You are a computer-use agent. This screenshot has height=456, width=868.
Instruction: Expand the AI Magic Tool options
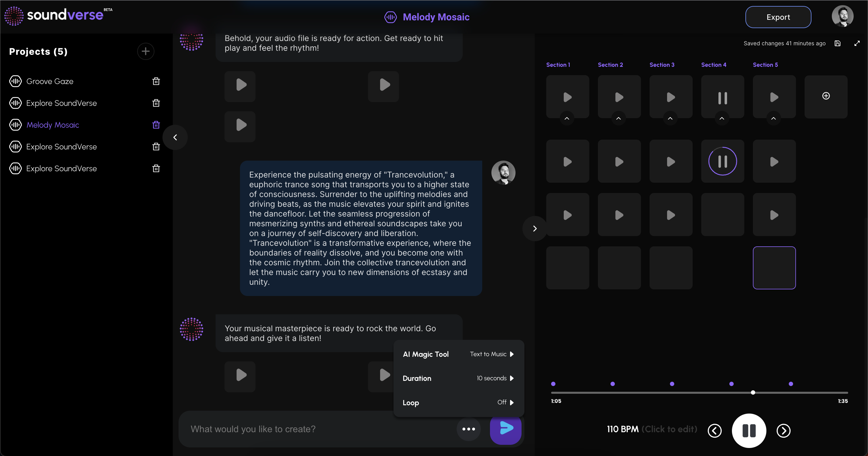click(x=491, y=354)
